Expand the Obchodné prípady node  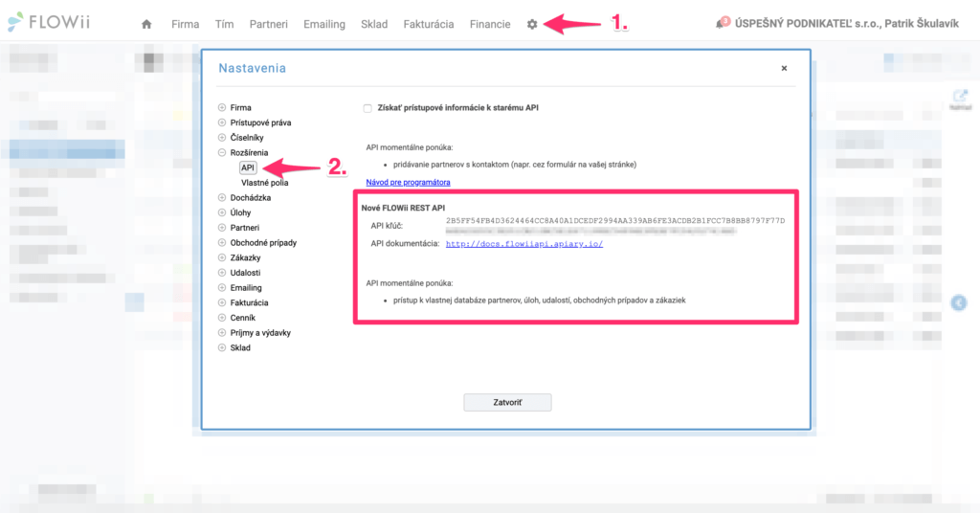[x=222, y=242]
